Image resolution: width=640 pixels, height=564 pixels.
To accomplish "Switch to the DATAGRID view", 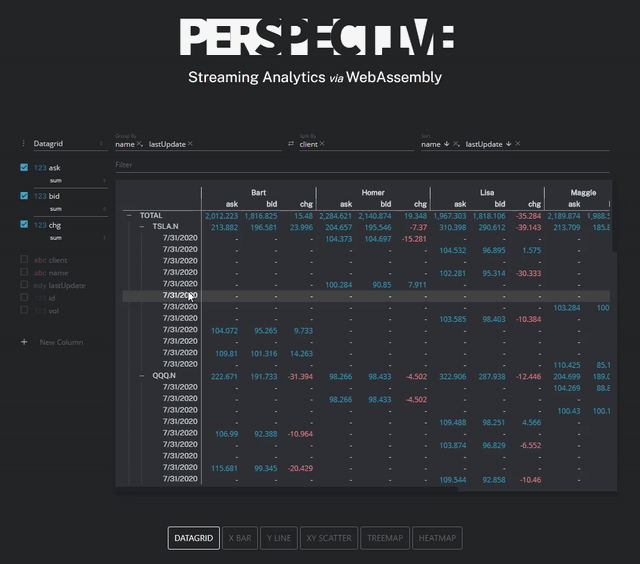I will coord(193,538).
